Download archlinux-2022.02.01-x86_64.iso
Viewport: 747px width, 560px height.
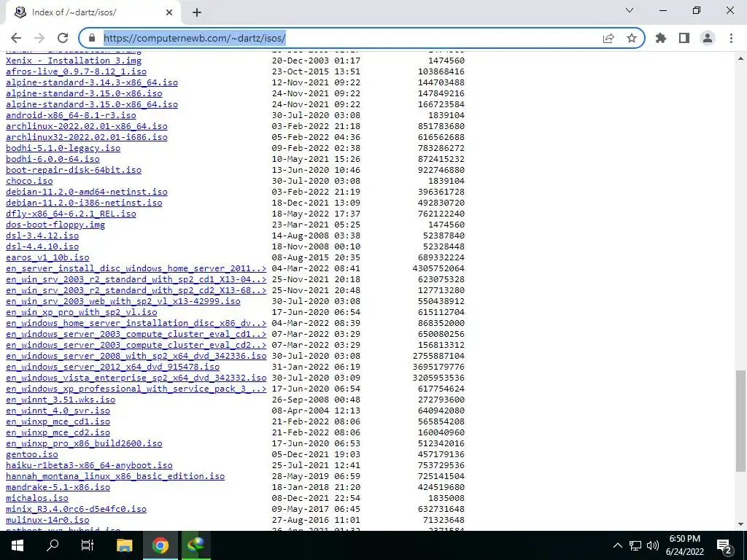point(87,126)
